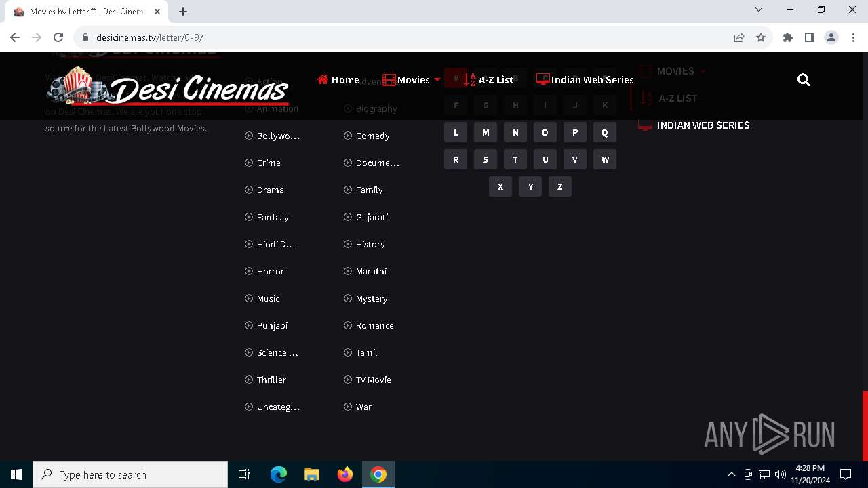Screen dimensions: 868x488
Task: Open Indian Web Series header menu
Action: (x=585, y=80)
